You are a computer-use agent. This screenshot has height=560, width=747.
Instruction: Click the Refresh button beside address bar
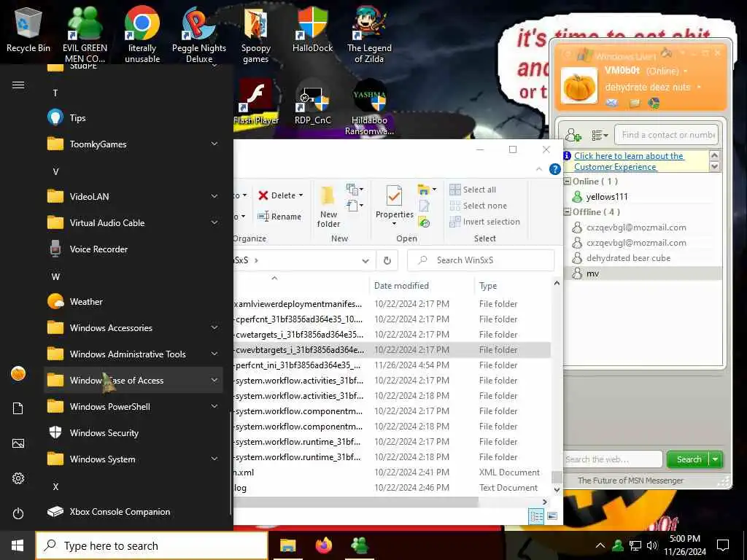pos(387,260)
